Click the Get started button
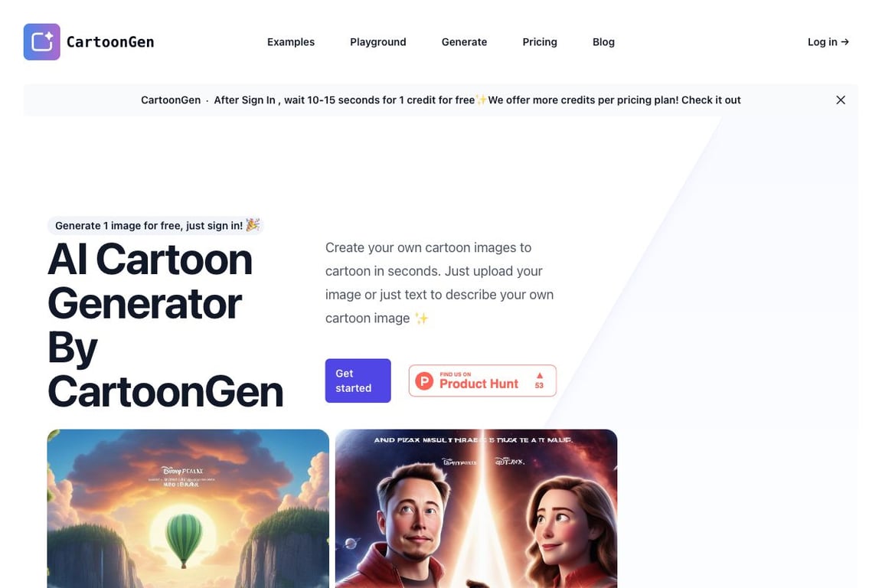Image resolution: width=882 pixels, height=588 pixels. 358,381
